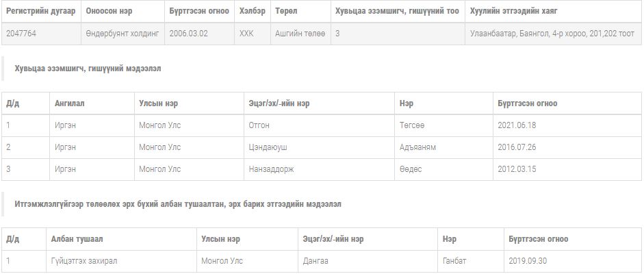Select the Ашгийн төлөө type cell

[300, 34]
